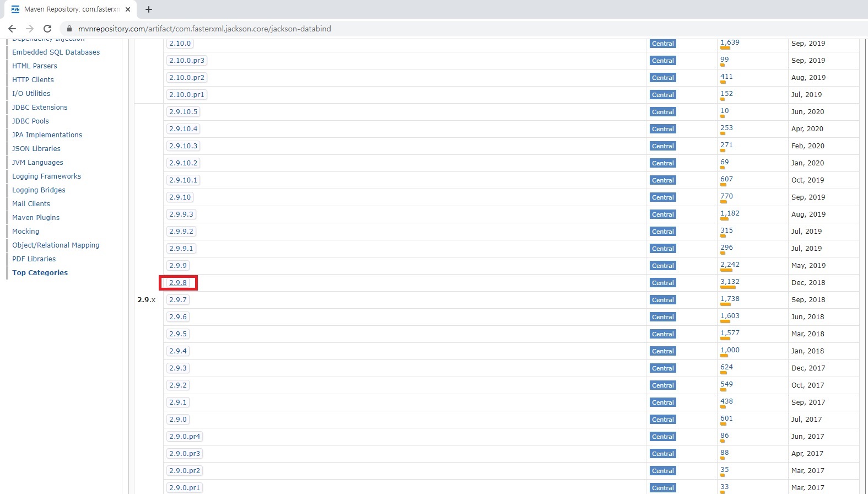View 3,132 usages of 2.9.8
This screenshot has width=868, height=494.
click(x=730, y=282)
